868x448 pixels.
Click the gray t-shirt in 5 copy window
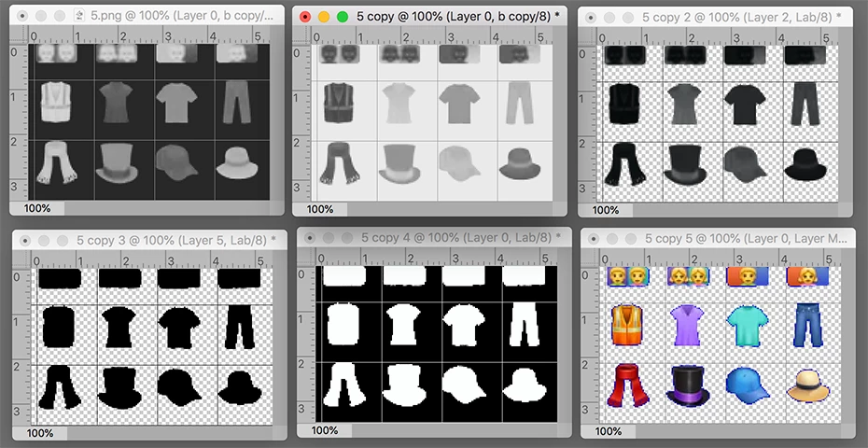[x=459, y=103]
